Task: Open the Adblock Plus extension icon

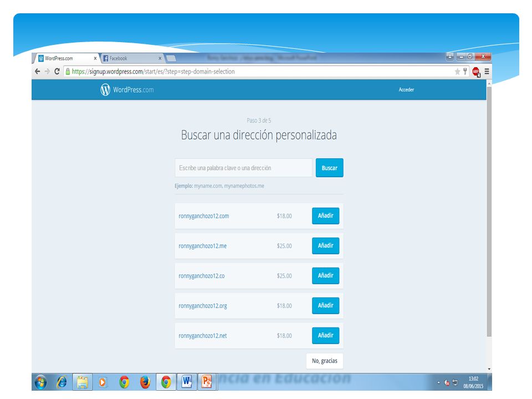Action: point(476,72)
